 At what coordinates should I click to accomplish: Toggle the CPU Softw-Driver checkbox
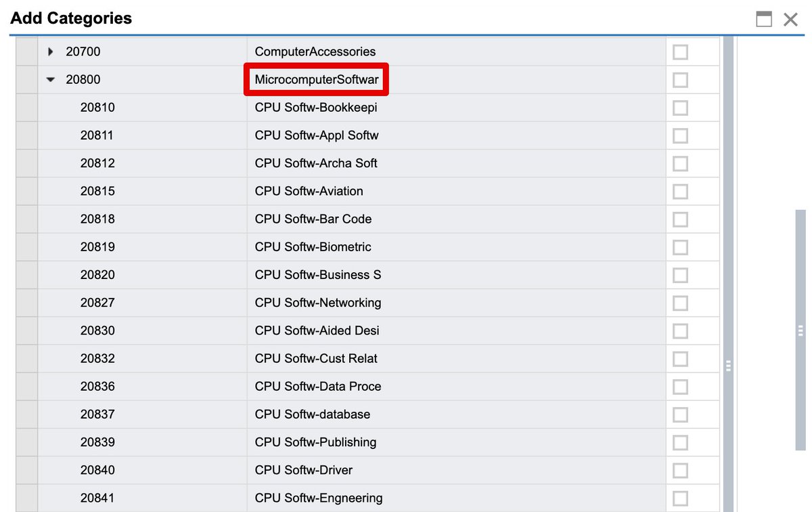tap(680, 470)
